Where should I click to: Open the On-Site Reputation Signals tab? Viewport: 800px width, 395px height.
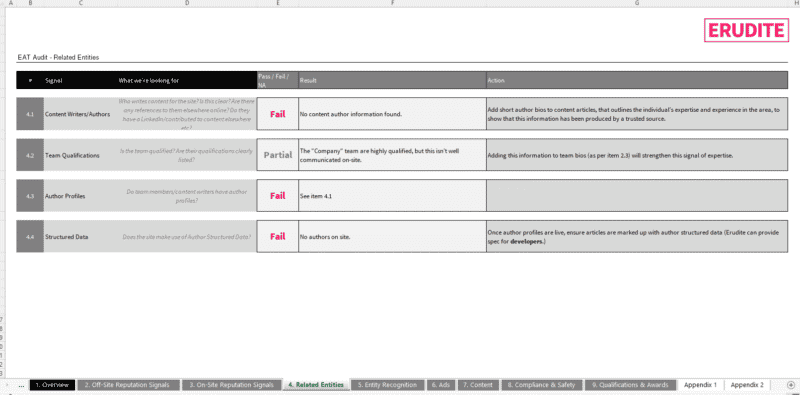point(232,385)
